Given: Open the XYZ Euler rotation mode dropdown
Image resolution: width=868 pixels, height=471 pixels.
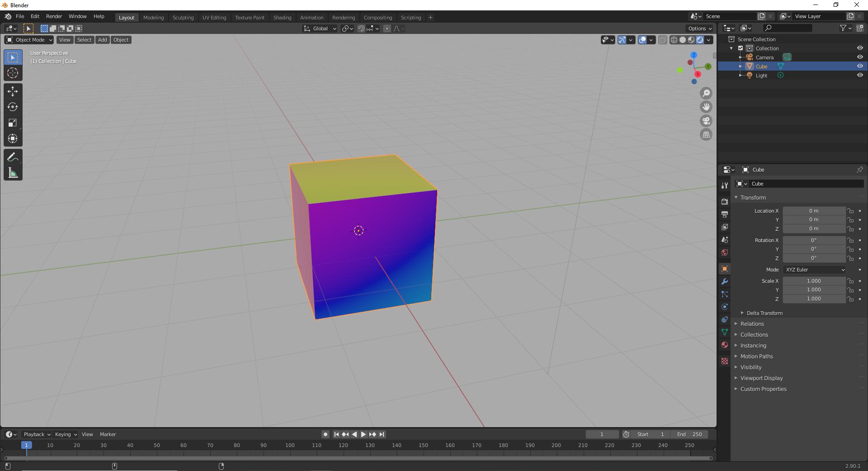Looking at the screenshot, I should tap(814, 269).
